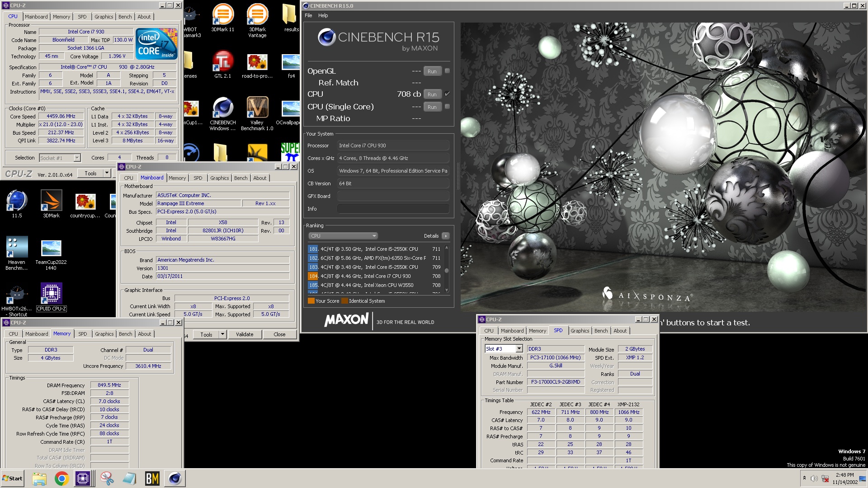Image resolution: width=868 pixels, height=488 pixels.
Task: Click the Tools button in CPU-Z CPU window
Action: [90, 173]
